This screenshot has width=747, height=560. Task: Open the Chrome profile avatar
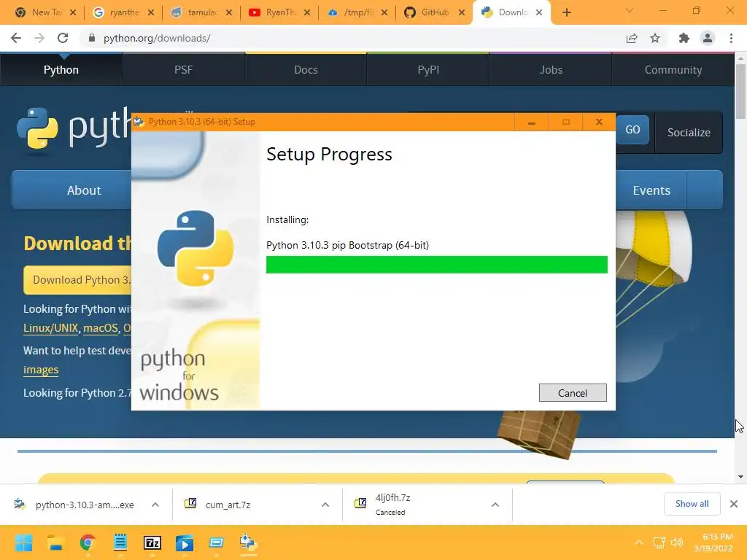pos(708,38)
